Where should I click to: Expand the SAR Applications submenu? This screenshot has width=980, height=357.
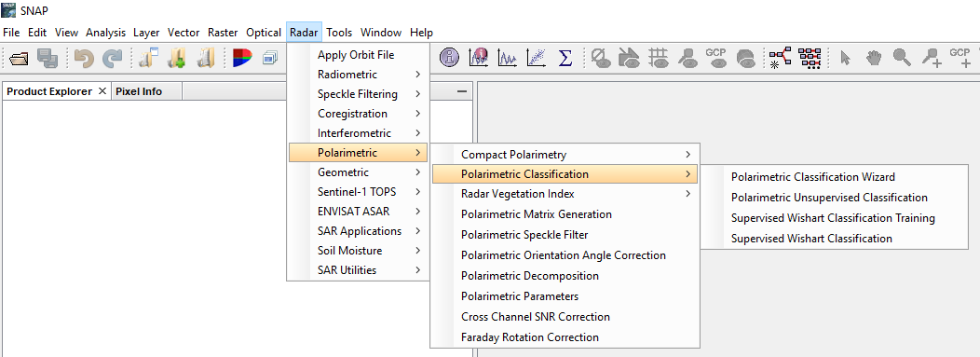358,231
